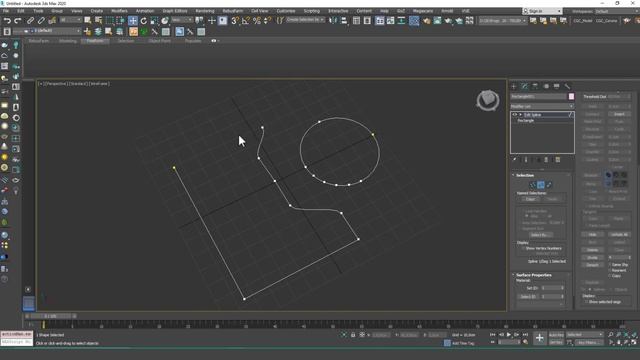The height and width of the screenshot is (360, 640).
Task: Click the object color swatch beside name
Action: [x=571, y=96]
